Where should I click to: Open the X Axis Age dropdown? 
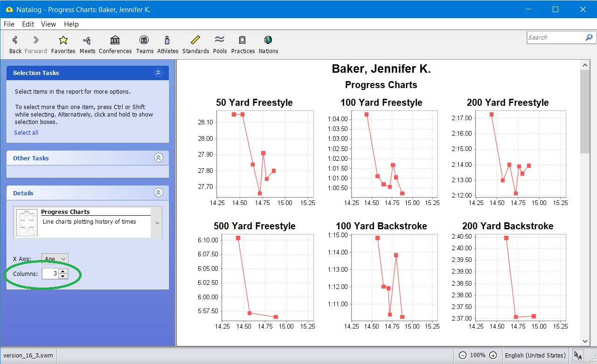[x=55, y=259]
